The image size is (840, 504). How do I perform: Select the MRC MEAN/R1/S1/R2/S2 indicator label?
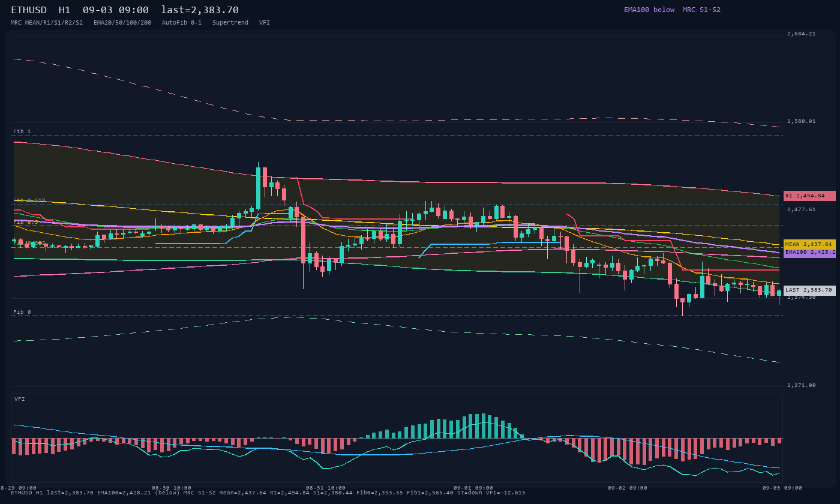47,22
